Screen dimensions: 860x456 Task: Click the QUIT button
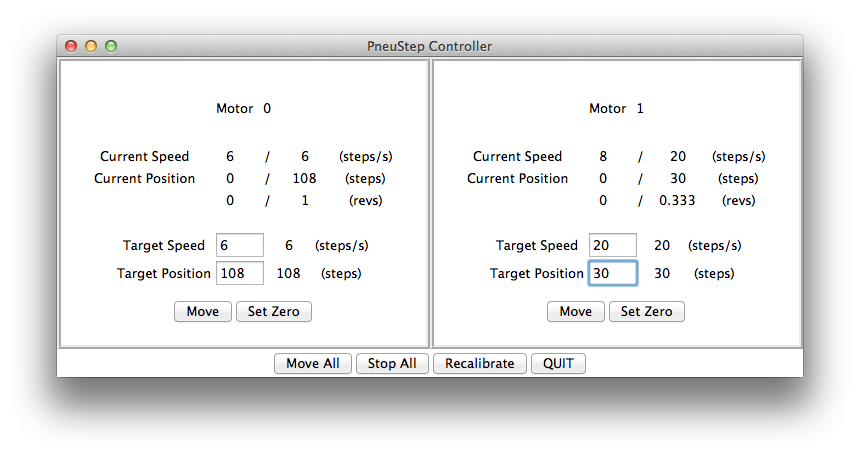[558, 364]
